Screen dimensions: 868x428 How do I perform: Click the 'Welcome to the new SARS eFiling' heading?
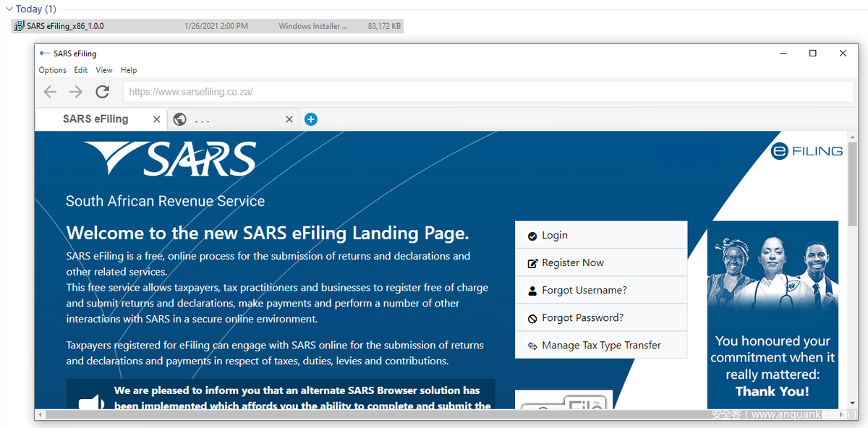268,234
